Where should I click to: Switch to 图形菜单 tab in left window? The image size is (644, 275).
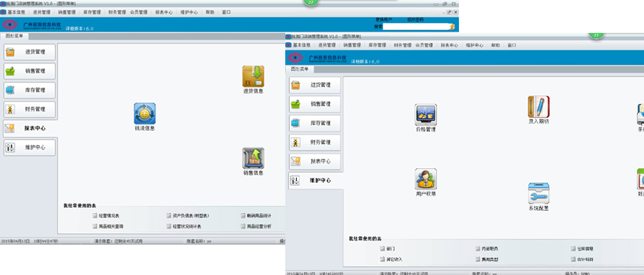pyautogui.click(x=14, y=36)
